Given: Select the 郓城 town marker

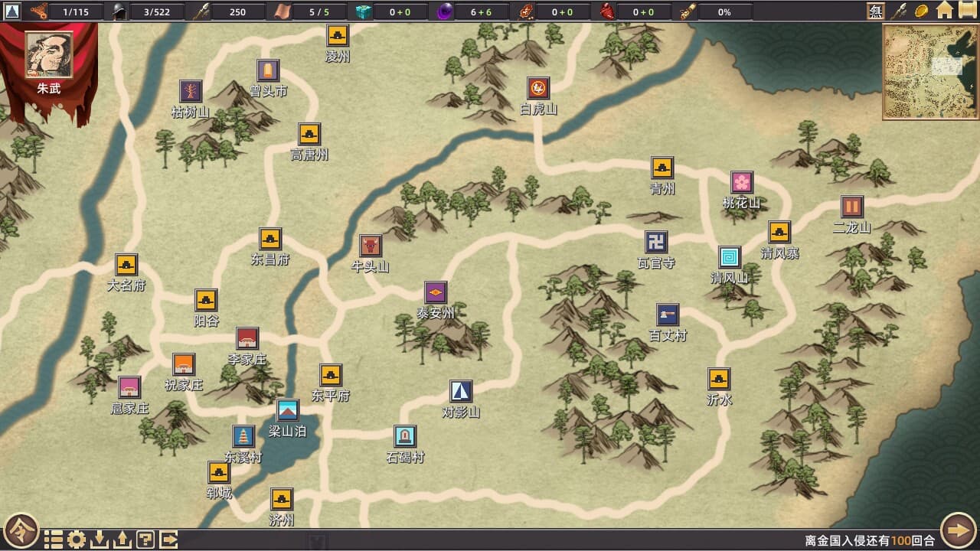Looking at the screenshot, I should click(219, 472).
